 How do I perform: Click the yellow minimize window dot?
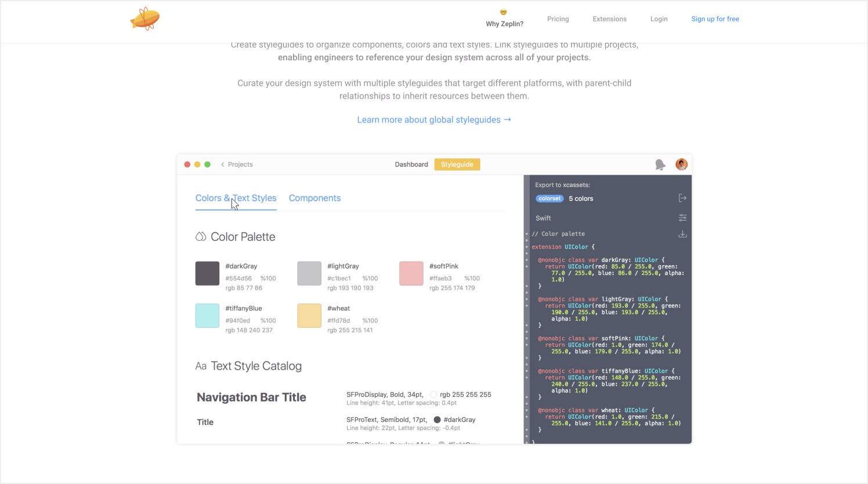[197, 165]
